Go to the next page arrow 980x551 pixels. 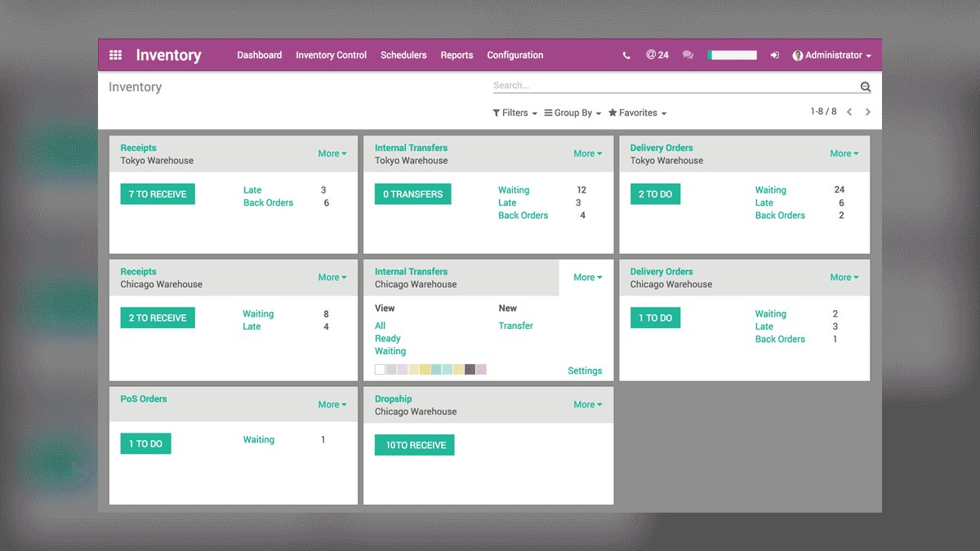tap(868, 112)
